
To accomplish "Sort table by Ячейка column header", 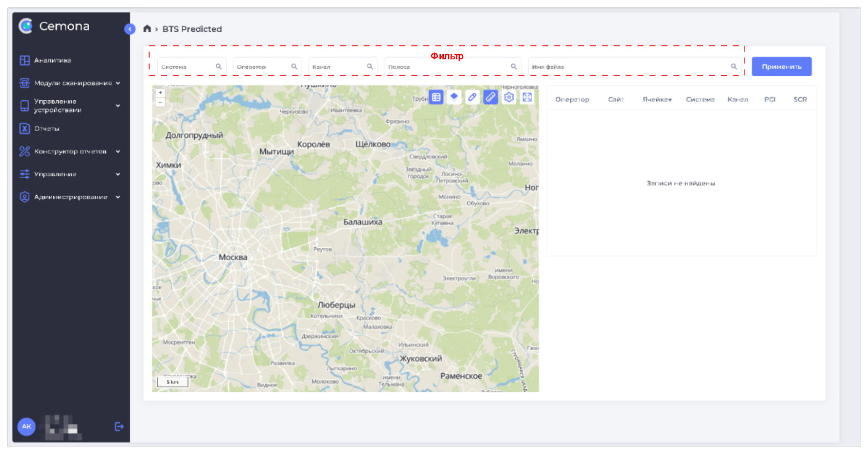I will pos(657,100).
